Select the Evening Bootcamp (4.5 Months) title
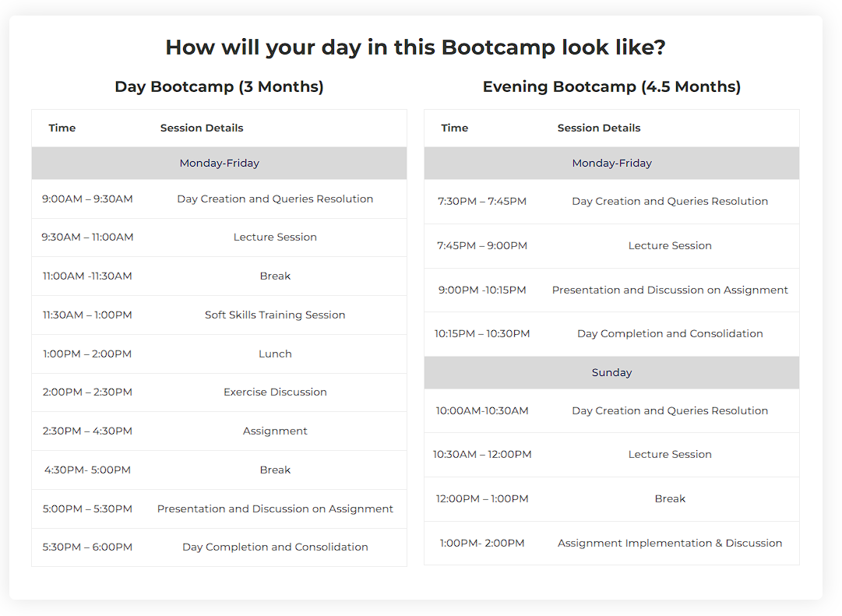The height and width of the screenshot is (616, 842). click(611, 86)
